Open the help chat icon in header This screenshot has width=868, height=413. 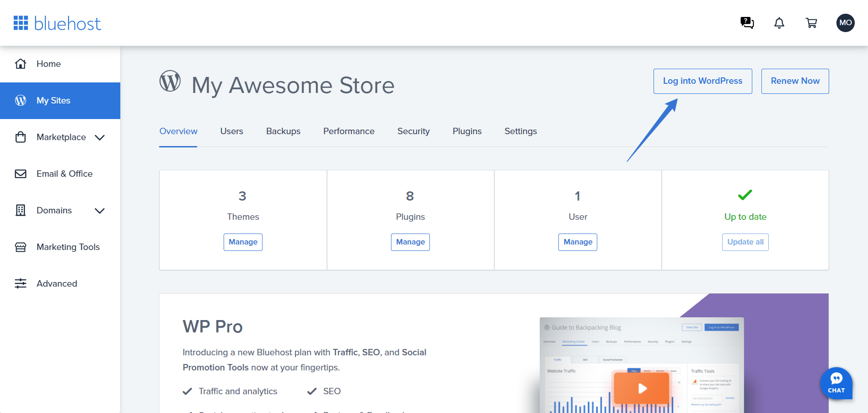pyautogui.click(x=747, y=23)
